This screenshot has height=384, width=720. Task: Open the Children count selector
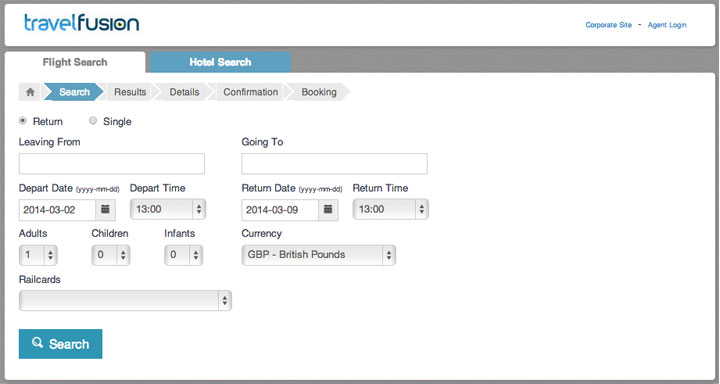point(111,255)
